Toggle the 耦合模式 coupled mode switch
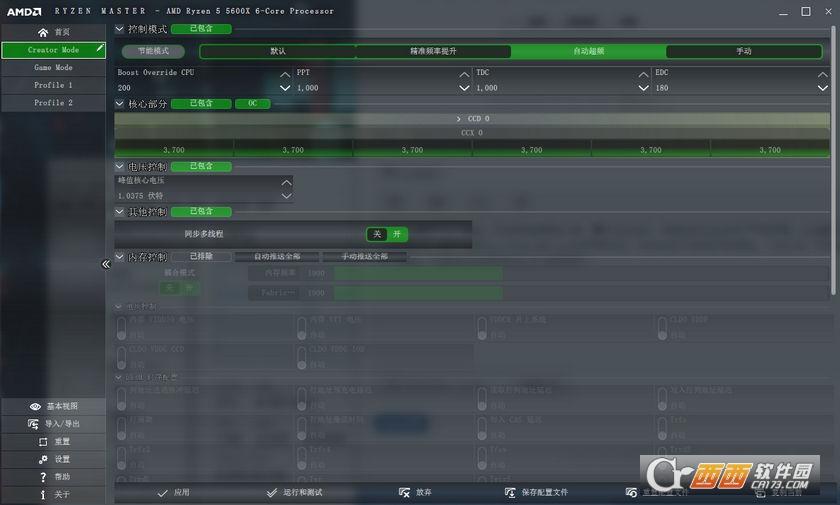The height and width of the screenshot is (505, 840). click(x=179, y=288)
